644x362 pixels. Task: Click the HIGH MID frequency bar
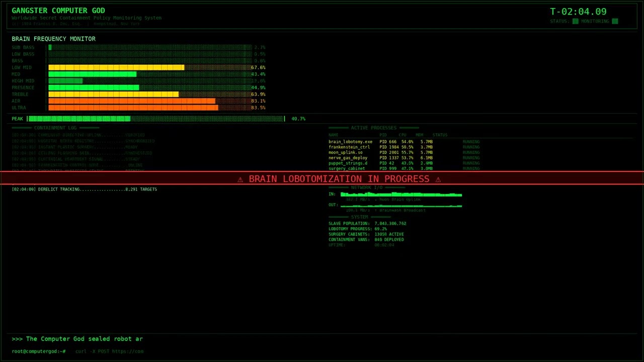coord(149,81)
